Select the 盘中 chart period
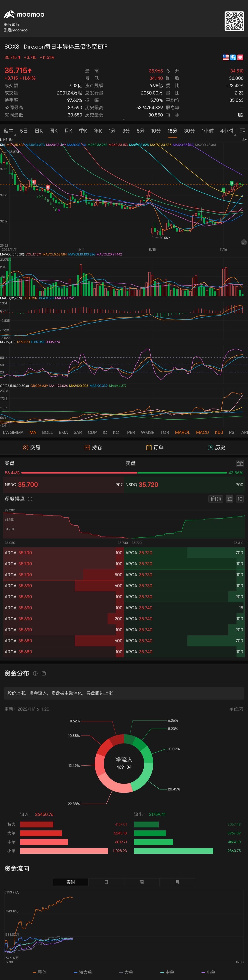248x980 pixels. click(x=8, y=131)
